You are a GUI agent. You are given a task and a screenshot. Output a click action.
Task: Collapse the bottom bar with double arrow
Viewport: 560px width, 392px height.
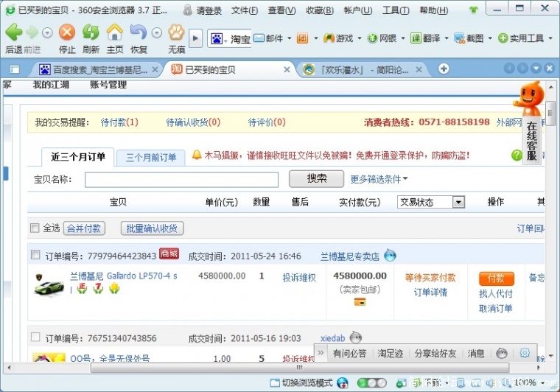point(321,353)
